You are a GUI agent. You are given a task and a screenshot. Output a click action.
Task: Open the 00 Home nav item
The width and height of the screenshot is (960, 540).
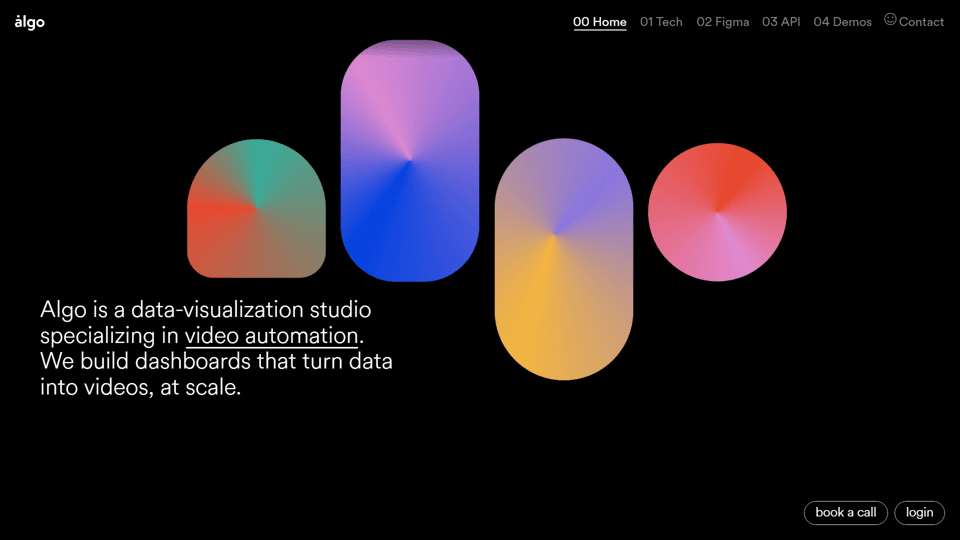pyautogui.click(x=599, y=22)
